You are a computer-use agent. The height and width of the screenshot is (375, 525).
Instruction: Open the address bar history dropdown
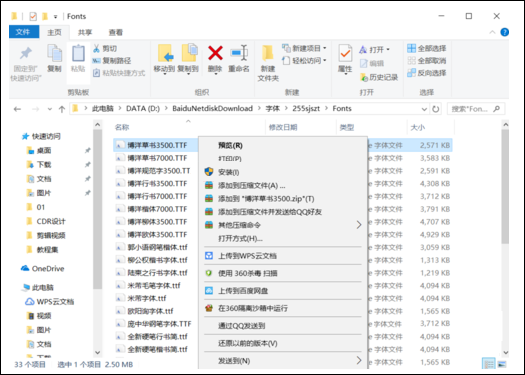(424, 109)
